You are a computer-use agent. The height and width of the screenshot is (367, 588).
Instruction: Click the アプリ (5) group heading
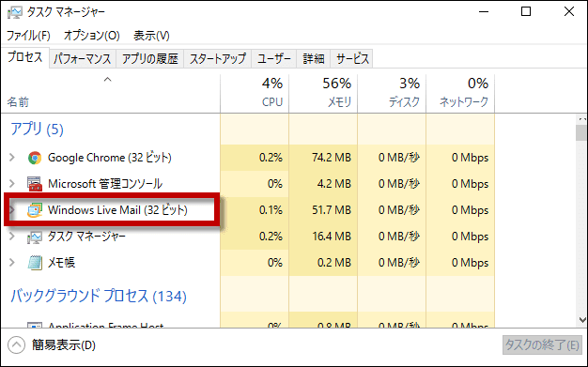(37, 130)
